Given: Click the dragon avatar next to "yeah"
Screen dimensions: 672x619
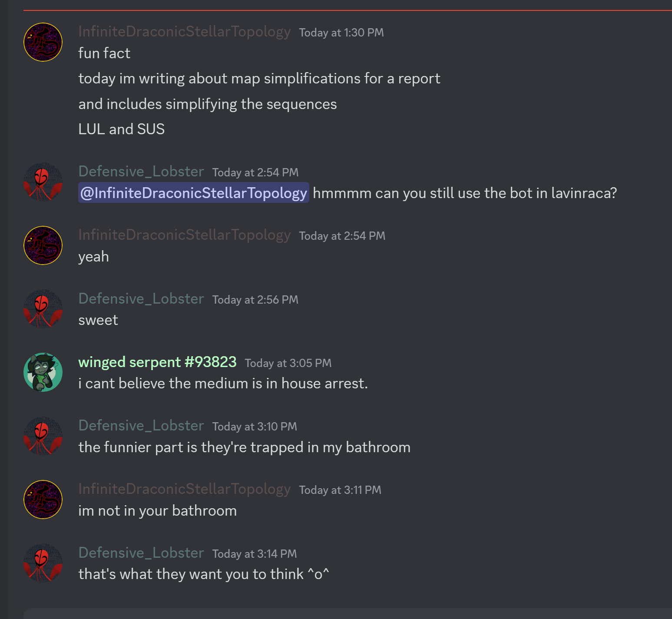Looking at the screenshot, I should [x=43, y=245].
